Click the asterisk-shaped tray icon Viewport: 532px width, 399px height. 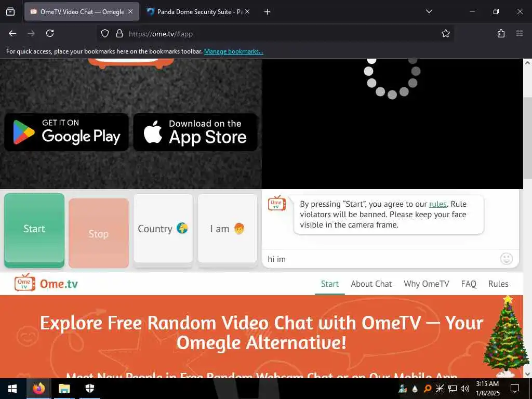pyautogui.click(x=440, y=389)
